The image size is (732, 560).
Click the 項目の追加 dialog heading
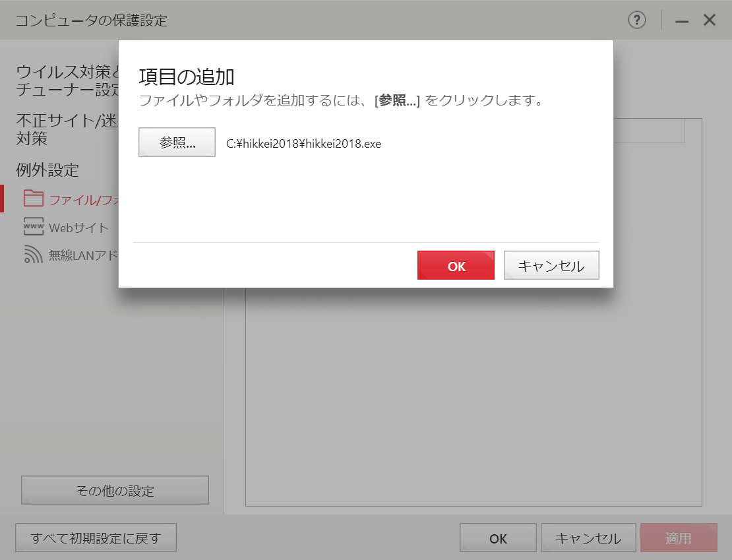click(x=187, y=77)
